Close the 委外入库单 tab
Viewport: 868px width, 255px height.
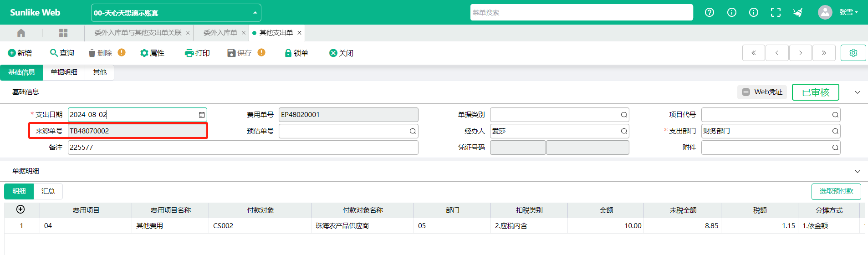pyautogui.click(x=244, y=33)
